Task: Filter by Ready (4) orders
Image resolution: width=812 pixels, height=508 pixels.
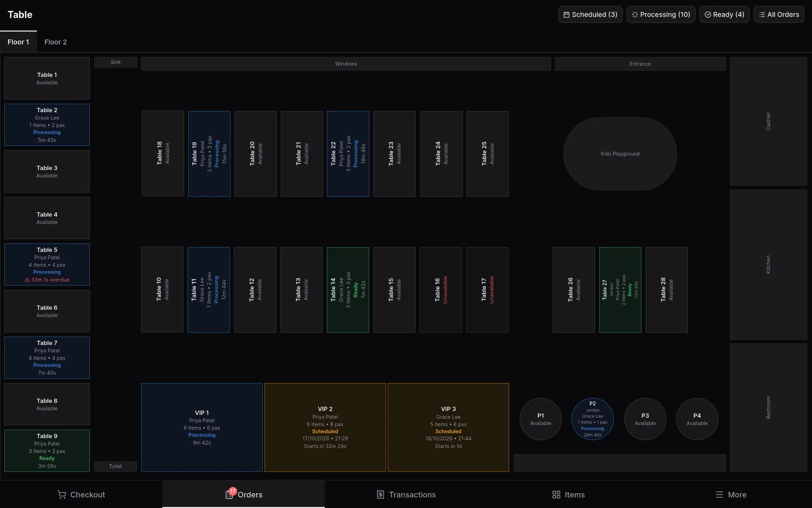Action: click(724, 15)
